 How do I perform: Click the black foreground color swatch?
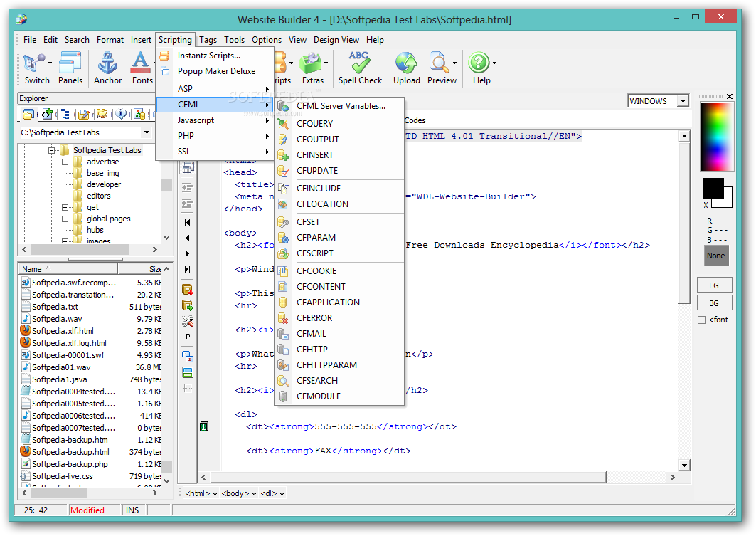(x=713, y=188)
